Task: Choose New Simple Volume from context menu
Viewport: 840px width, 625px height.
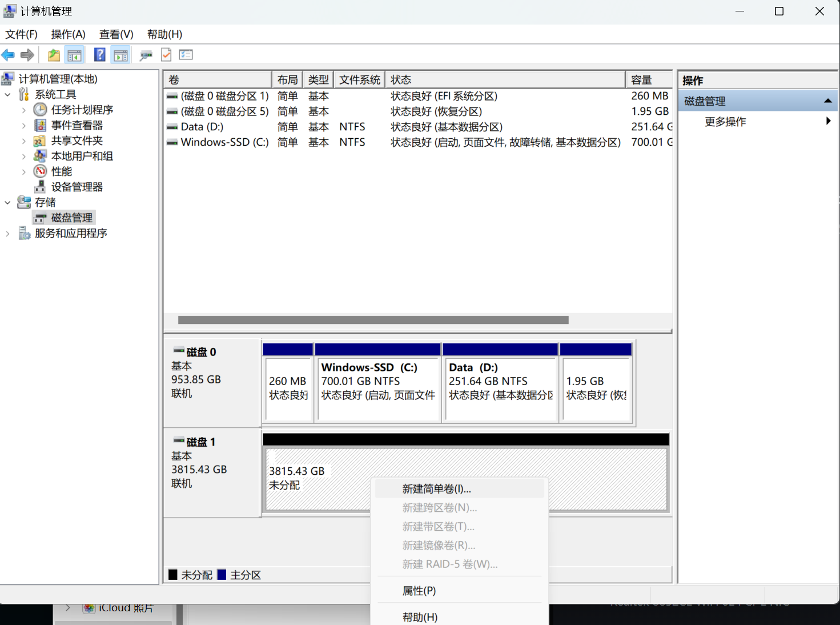Action: 436,489
